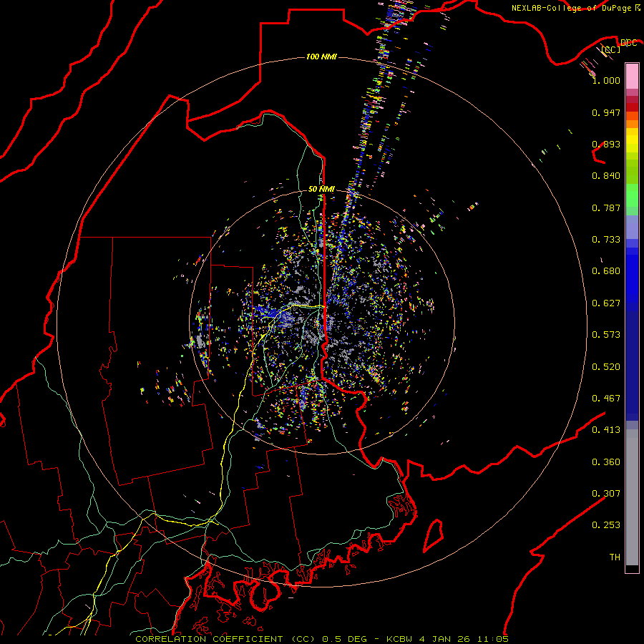Click the TH threshold label
Viewport: 644px width, 644px height.
point(615,557)
